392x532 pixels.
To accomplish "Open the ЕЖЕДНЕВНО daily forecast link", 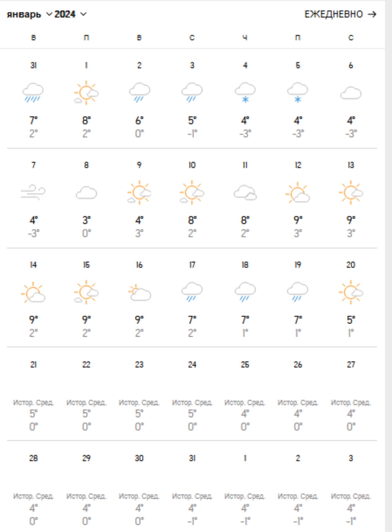I will 334,14.
